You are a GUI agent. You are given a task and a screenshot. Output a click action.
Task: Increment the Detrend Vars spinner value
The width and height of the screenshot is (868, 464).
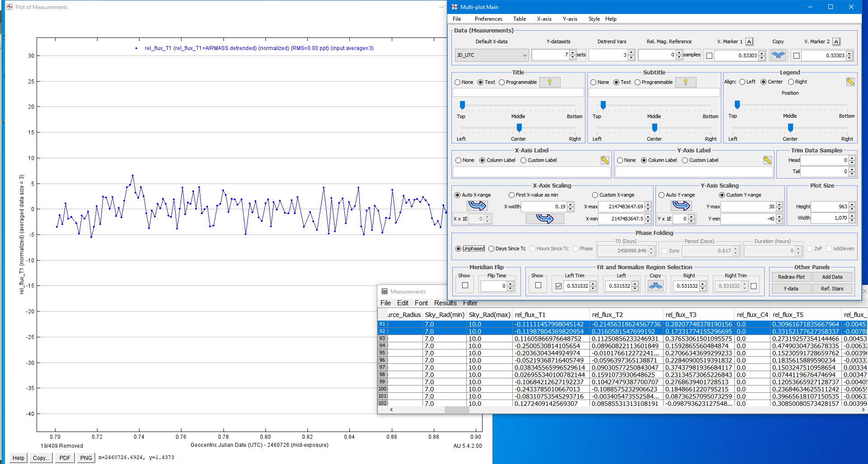[x=631, y=53]
